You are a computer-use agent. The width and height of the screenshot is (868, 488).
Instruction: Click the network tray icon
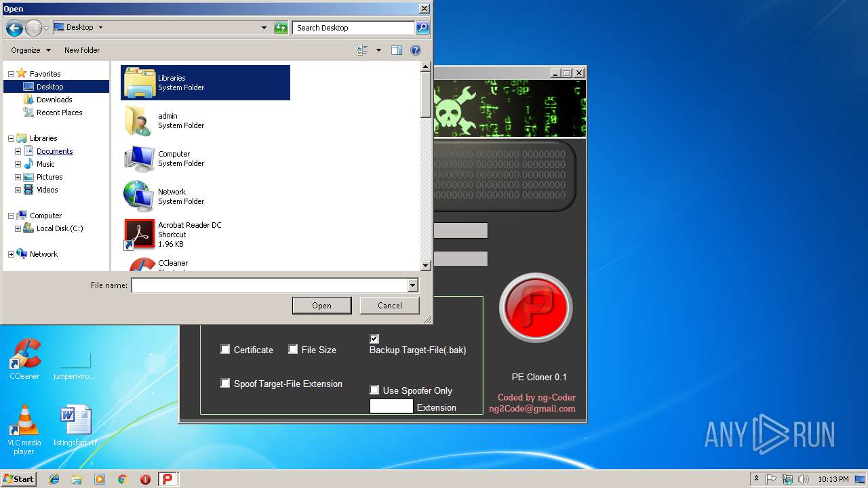787,479
